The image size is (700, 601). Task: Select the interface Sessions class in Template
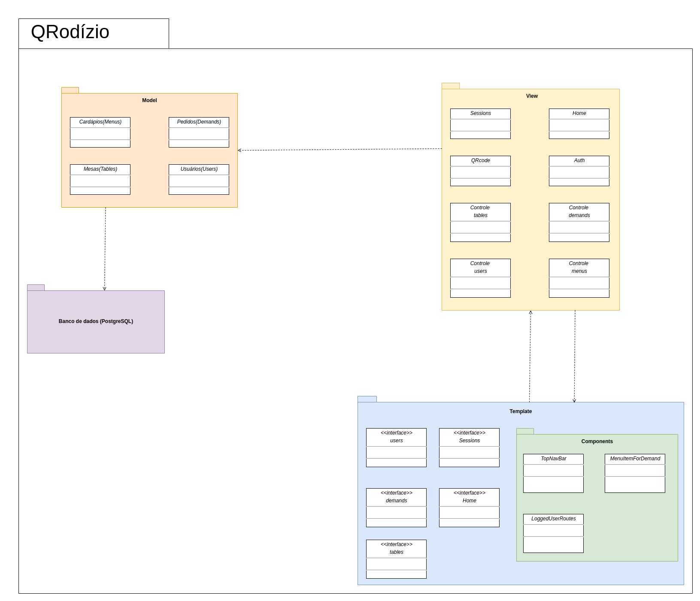click(x=469, y=447)
